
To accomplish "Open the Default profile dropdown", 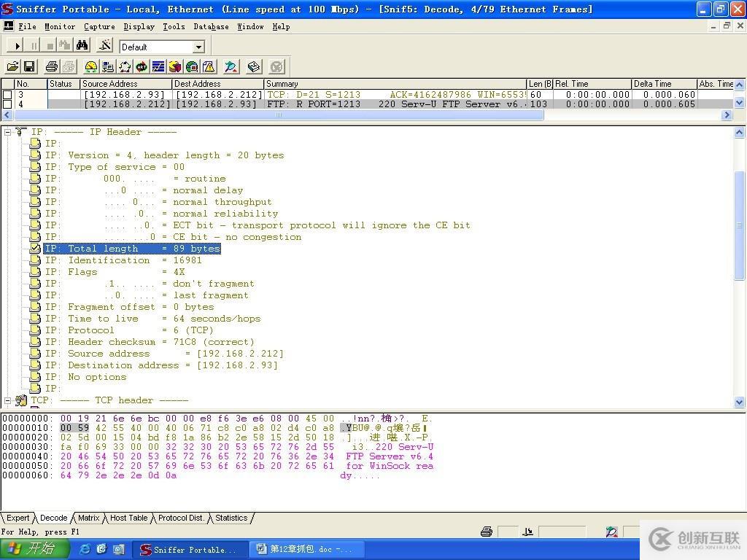I will pos(198,47).
